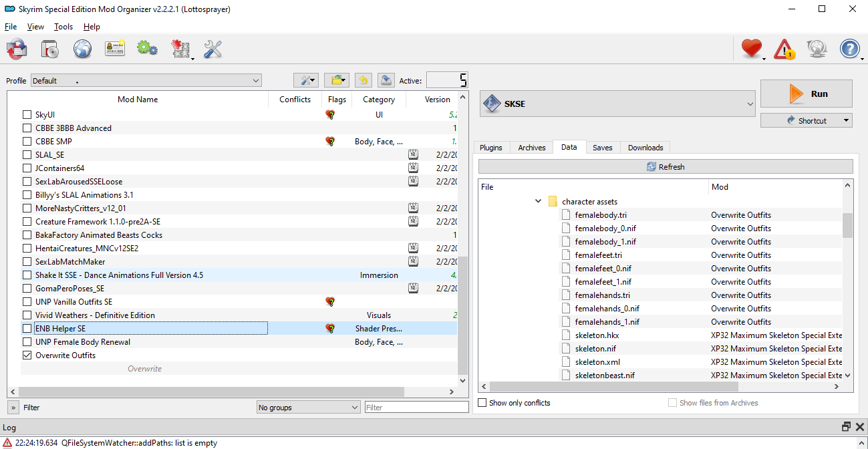
Task: Switch to the Archives tab
Action: tap(531, 148)
